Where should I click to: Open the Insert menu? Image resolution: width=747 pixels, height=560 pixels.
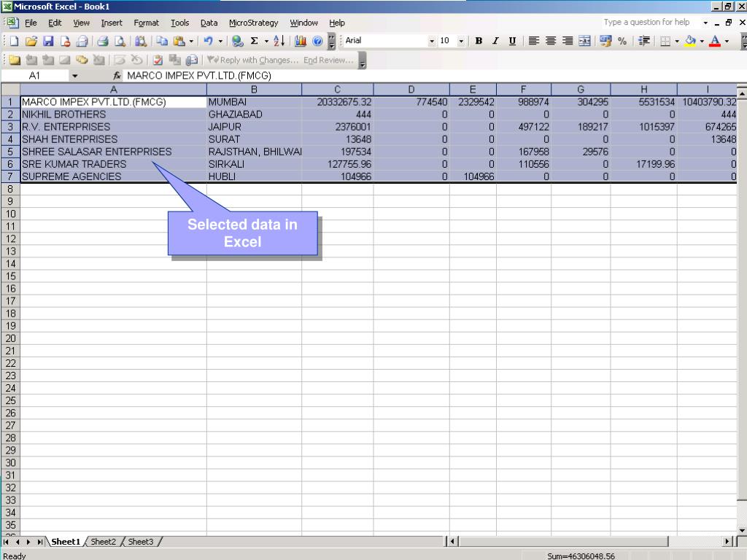tap(112, 23)
